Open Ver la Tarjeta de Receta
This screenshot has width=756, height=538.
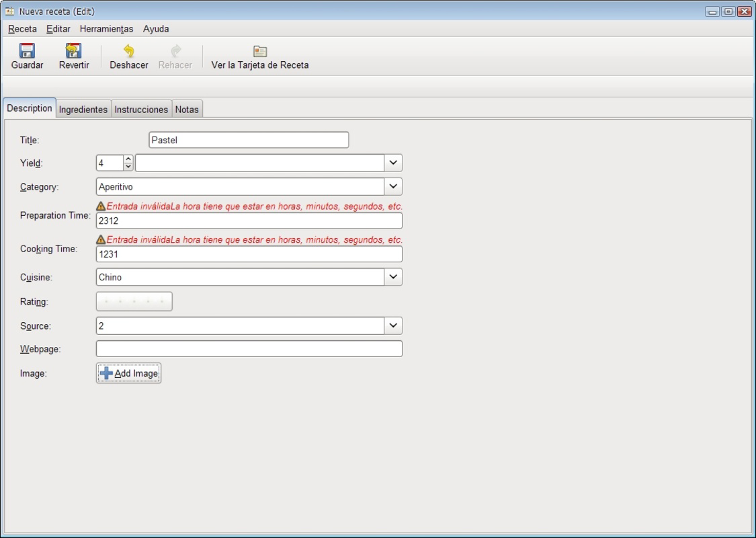tap(260, 57)
